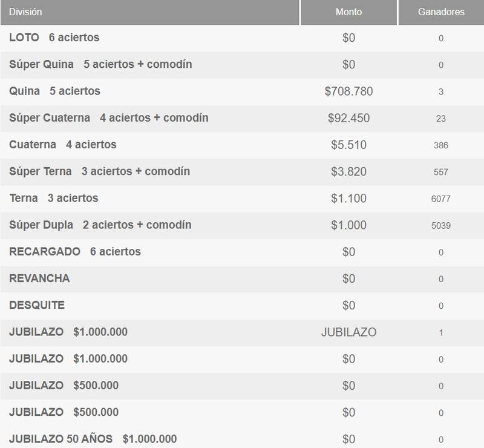Screen dimensions: 484x448
Task: Select the Súper Quina row label
Action: point(100,64)
